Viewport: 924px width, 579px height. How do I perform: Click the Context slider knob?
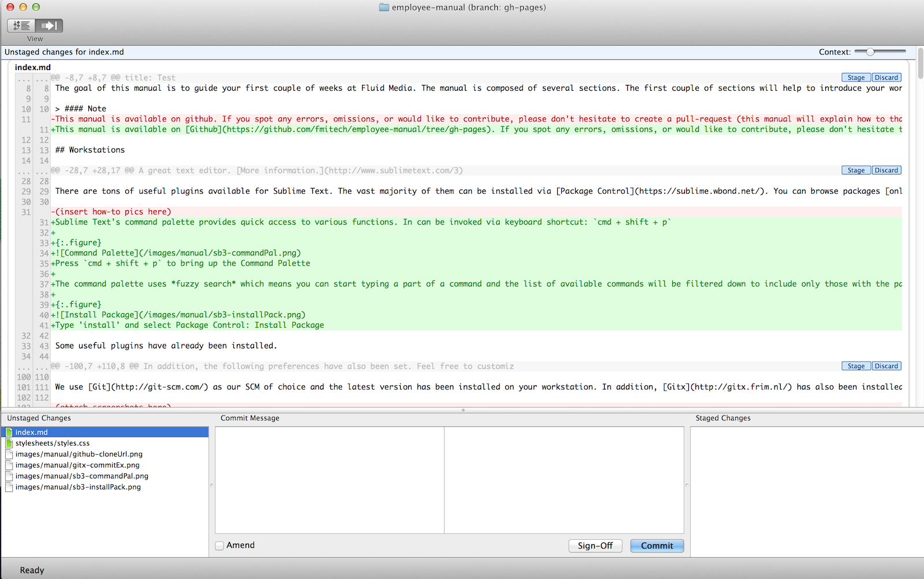coord(870,52)
